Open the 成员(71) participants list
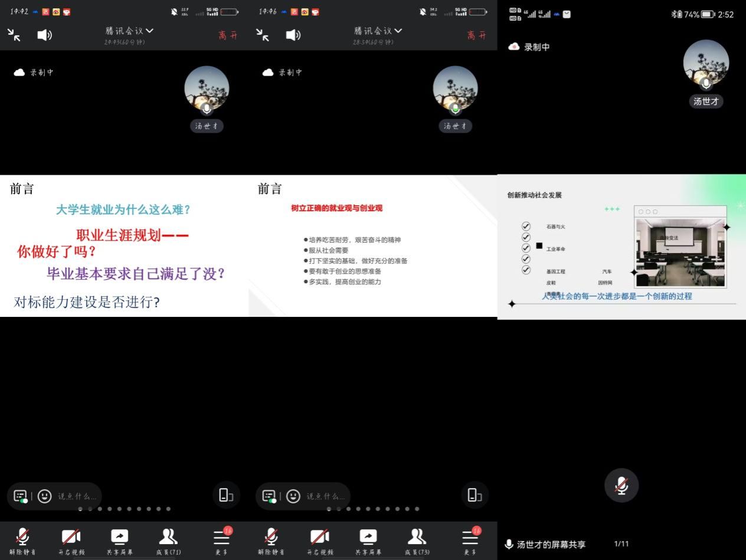 point(168,541)
